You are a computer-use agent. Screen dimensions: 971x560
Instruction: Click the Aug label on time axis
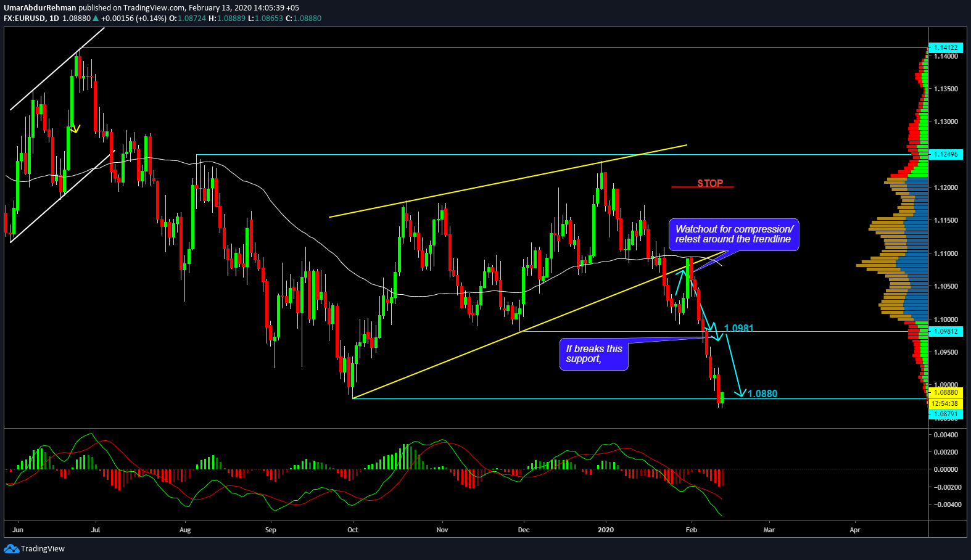click(x=185, y=530)
